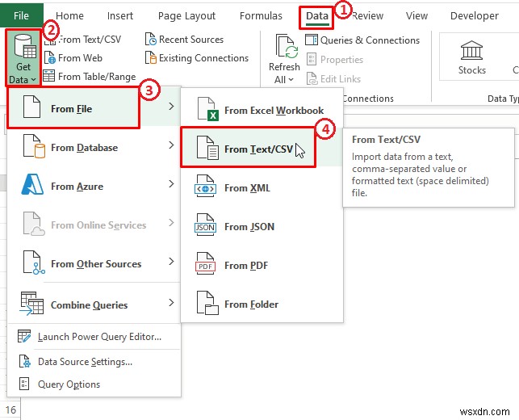Click From Web icon in ribbon

click(50, 57)
